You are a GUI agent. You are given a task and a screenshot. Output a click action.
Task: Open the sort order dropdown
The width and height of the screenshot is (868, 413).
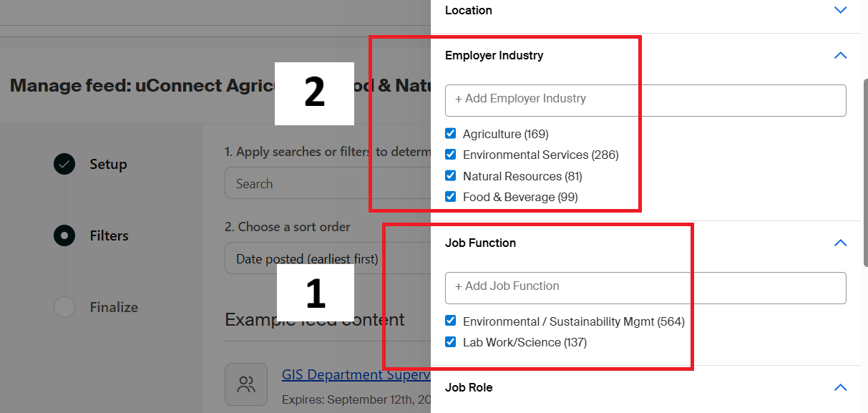(327, 259)
